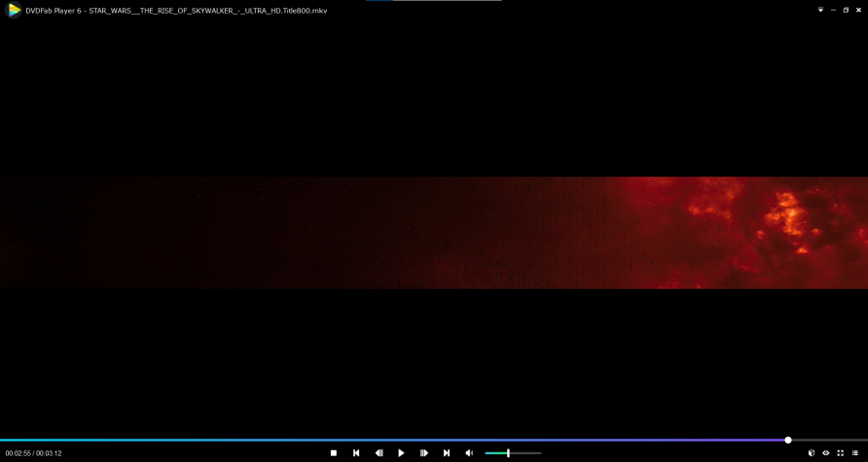Click the DVDFab Player logo icon
The image size is (868, 462).
point(14,10)
